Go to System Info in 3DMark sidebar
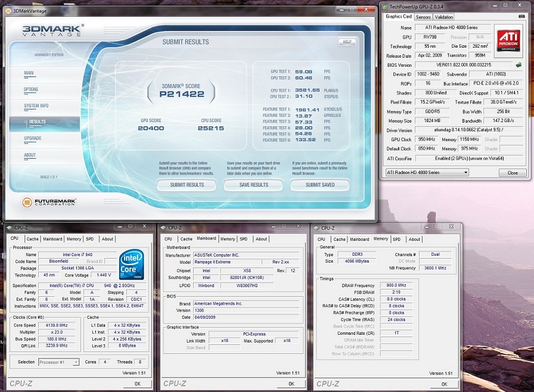 pos(36,106)
